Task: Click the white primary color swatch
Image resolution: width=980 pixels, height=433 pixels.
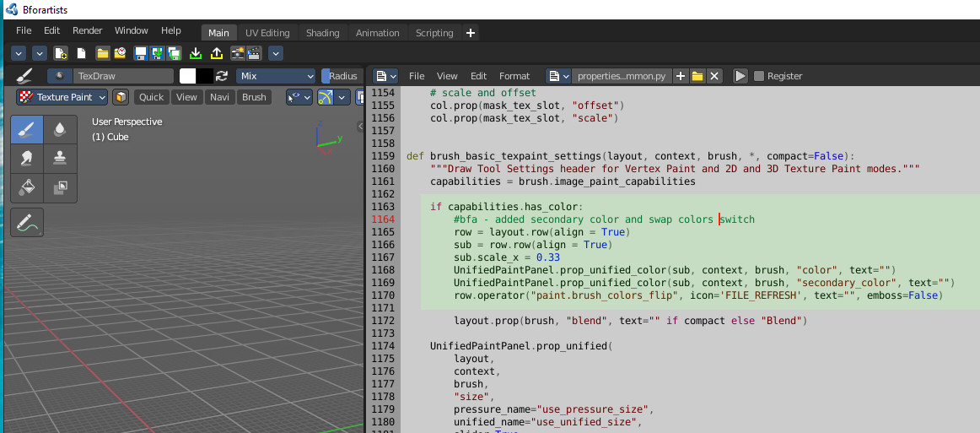Action: click(x=188, y=76)
